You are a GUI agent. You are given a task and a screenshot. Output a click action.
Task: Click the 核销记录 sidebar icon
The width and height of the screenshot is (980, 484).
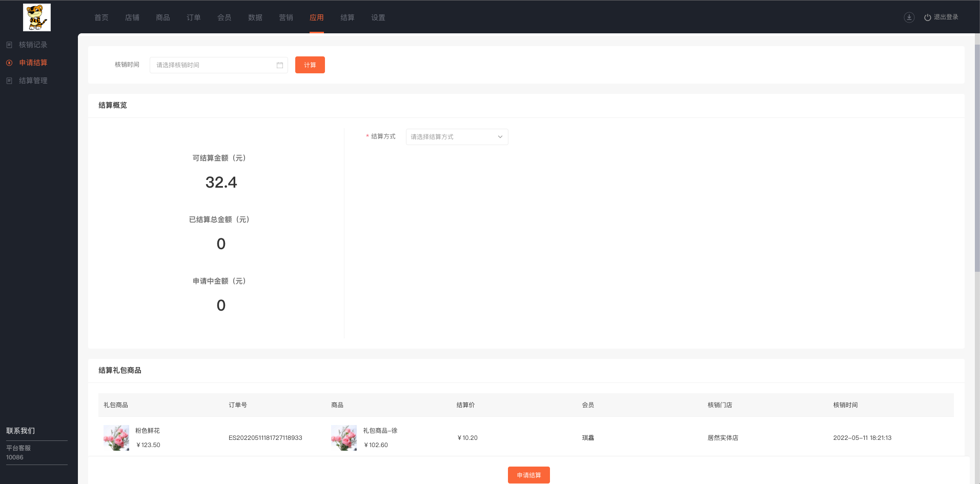9,45
